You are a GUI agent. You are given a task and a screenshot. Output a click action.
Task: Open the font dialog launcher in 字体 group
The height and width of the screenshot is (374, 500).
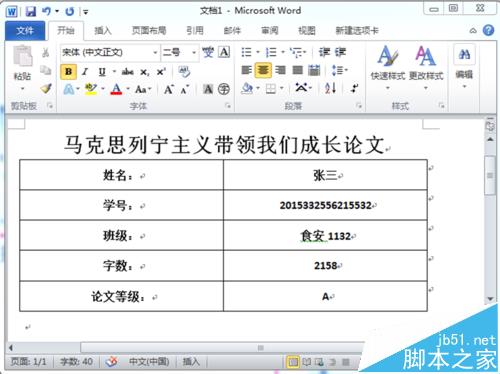coord(228,106)
